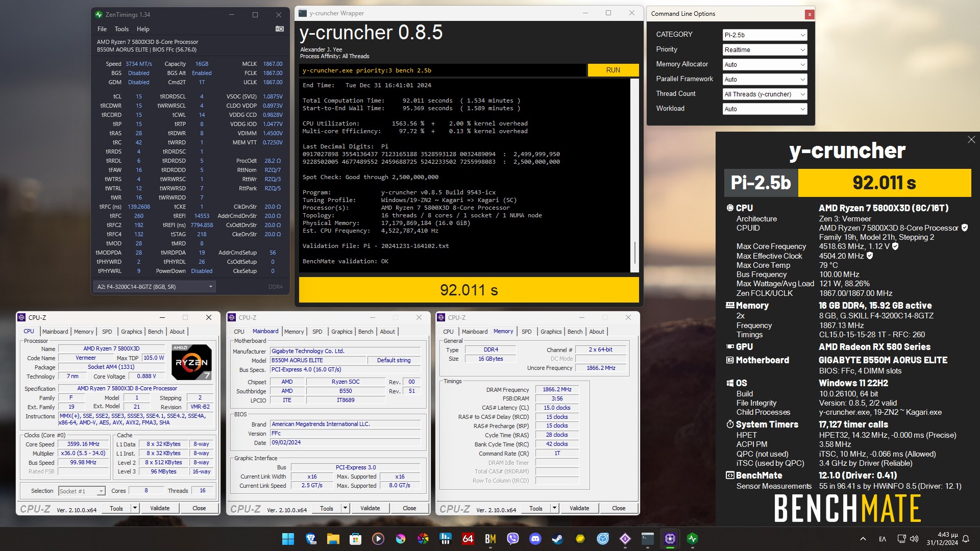Switch to CPU-Z via purple chip taskbar icon
The height and width of the screenshot is (551, 980).
click(670, 539)
